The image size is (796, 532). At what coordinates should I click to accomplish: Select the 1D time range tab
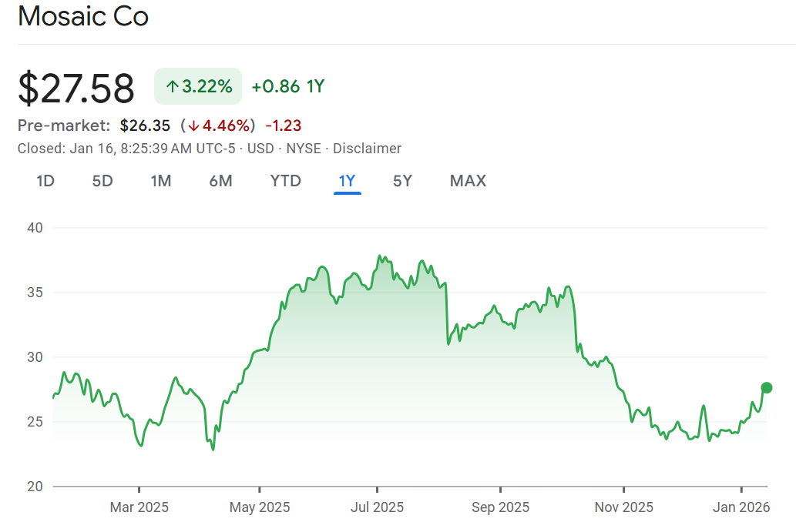coord(45,181)
